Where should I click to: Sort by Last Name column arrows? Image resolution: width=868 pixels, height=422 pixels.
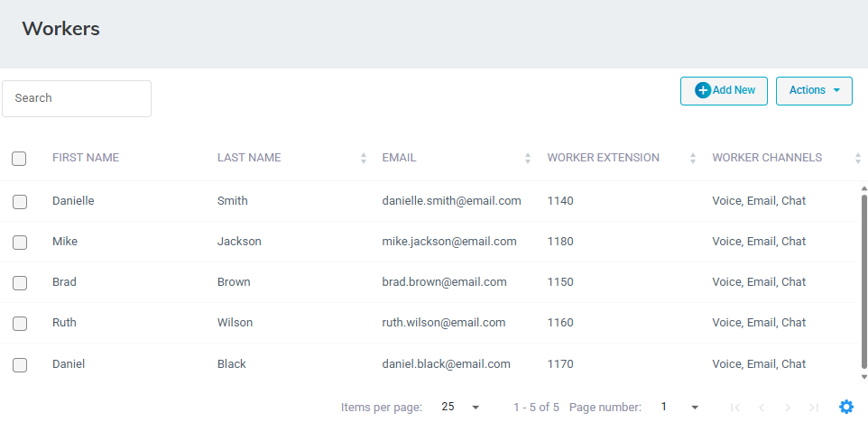tap(364, 158)
